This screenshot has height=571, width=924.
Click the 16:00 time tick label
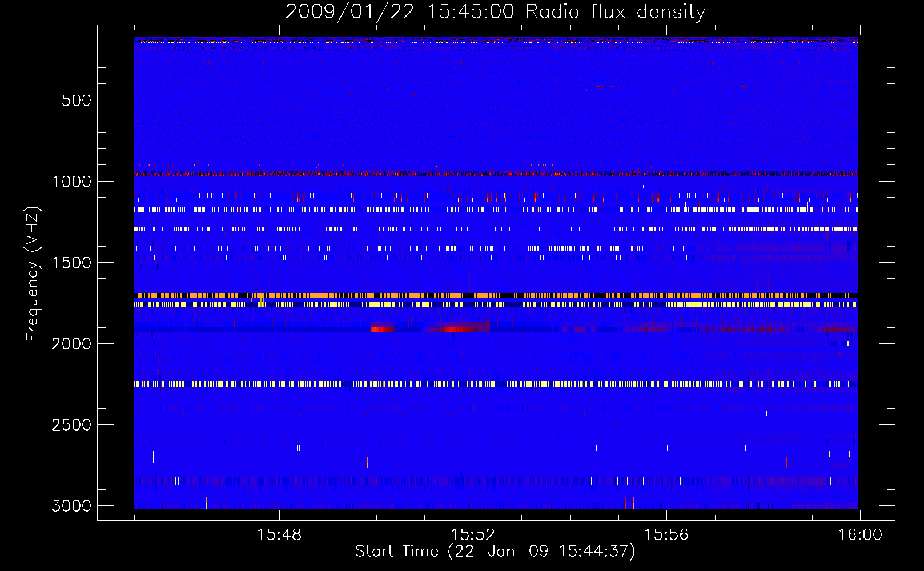pyautogui.click(x=860, y=535)
